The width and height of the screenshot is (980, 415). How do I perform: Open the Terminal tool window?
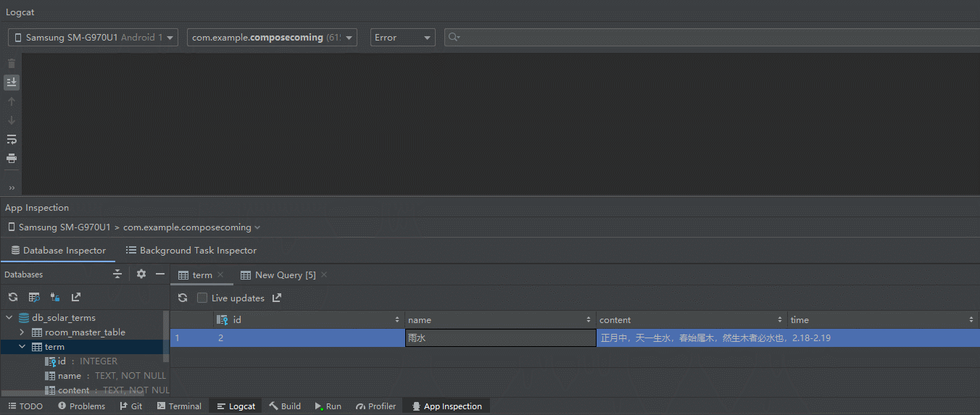[x=179, y=406]
